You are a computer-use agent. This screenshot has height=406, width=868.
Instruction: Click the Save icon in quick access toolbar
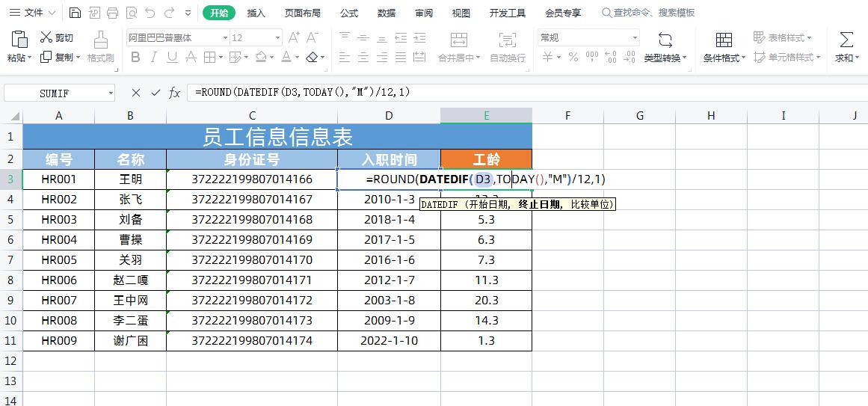coord(76,13)
